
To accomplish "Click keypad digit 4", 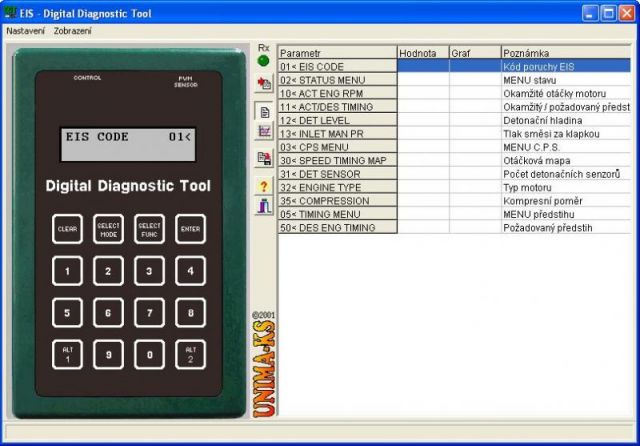I will pyautogui.click(x=190, y=271).
